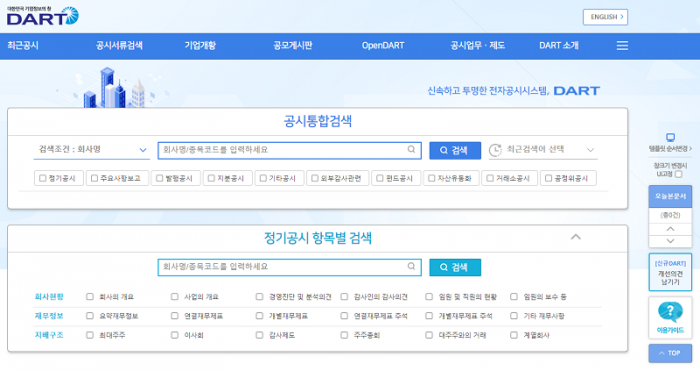The width and height of the screenshot is (700, 371).
Task: Click the clock icon for recent searches
Action: tap(495, 150)
